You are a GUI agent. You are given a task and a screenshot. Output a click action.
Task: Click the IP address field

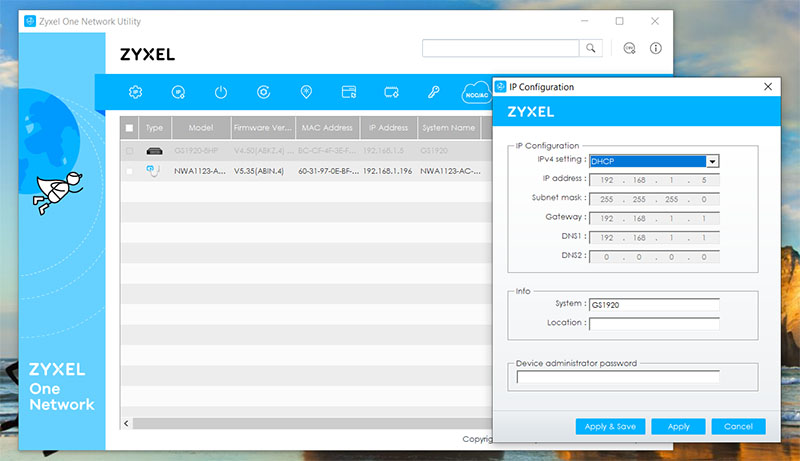tap(654, 180)
